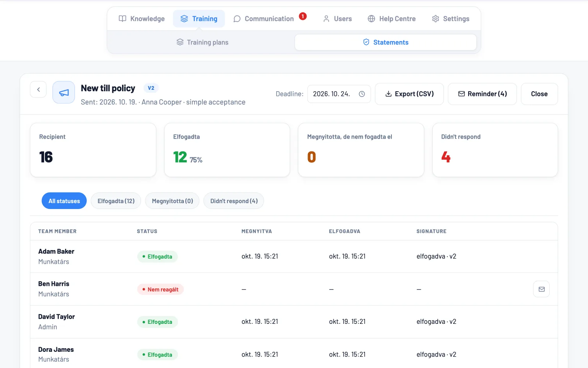Open the Help Centre tab

[392, 19]
